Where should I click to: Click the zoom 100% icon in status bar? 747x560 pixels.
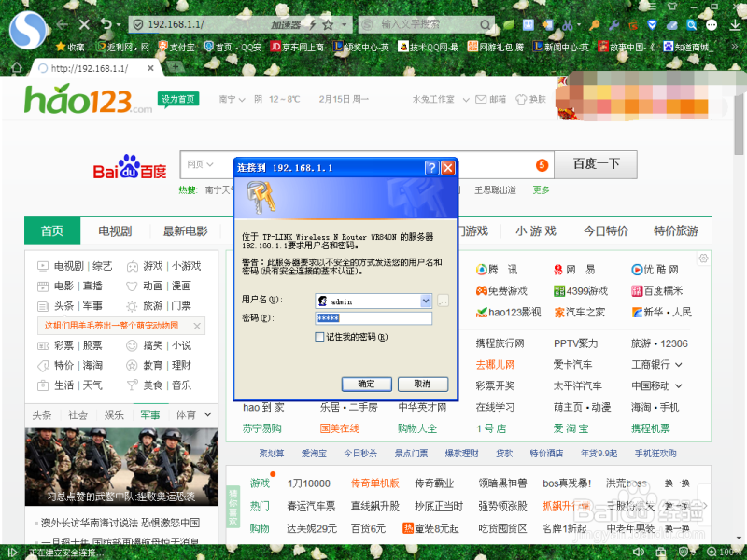(x=712, y=552)
